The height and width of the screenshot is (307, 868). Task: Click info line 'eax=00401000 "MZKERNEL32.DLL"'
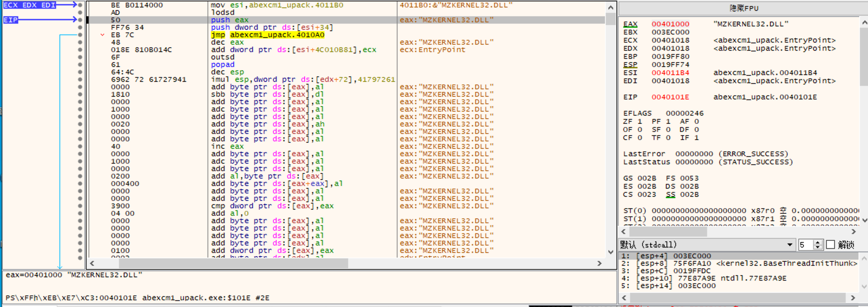(74, 275)
